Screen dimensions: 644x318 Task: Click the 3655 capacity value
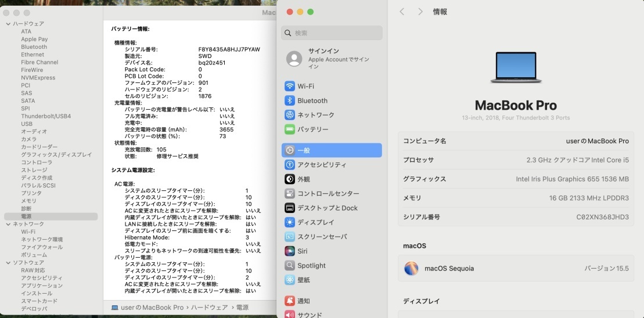point(226,129)
